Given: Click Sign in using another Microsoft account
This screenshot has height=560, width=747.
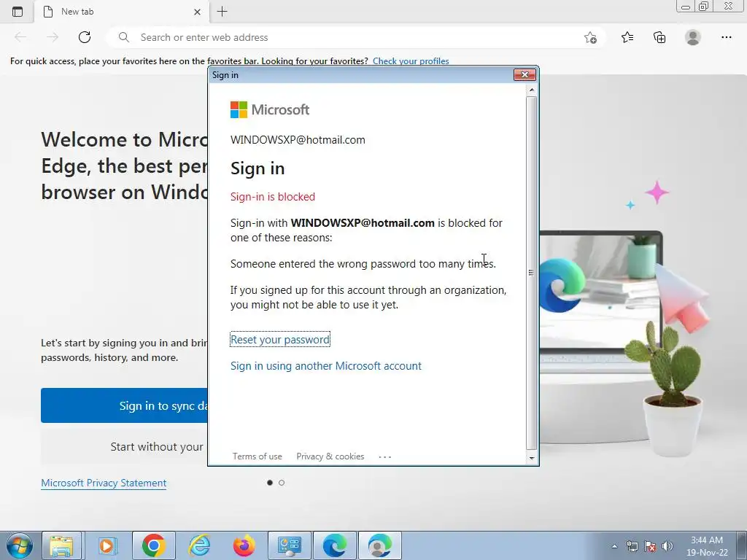Looking at the screenshot, I should [x=326, y=366].
